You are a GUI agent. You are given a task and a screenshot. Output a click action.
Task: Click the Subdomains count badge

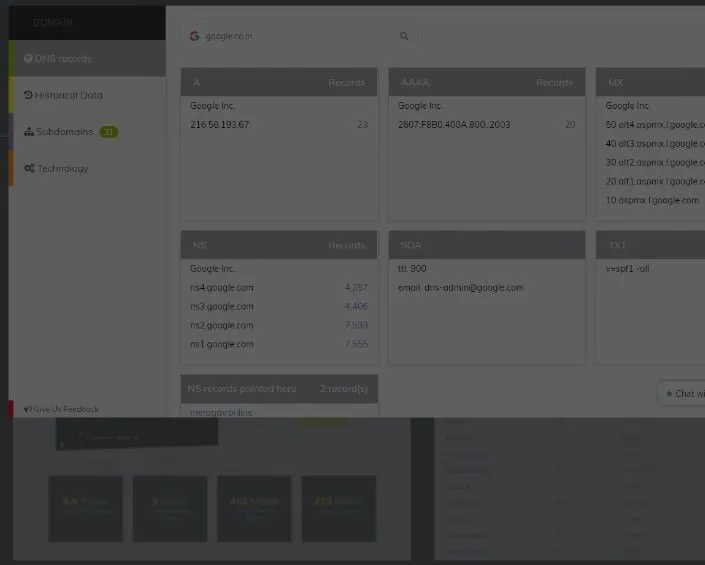pos(108,132)
